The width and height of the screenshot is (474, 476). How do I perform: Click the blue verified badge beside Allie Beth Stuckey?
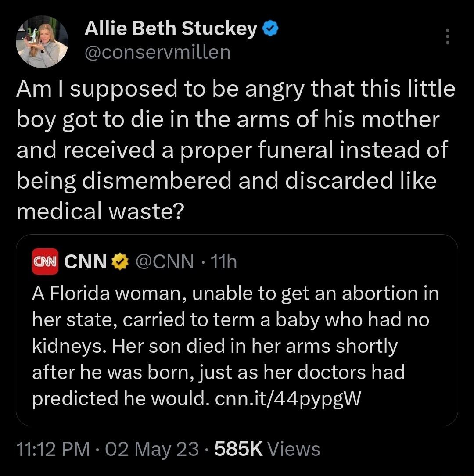click(x=271, y=28)
